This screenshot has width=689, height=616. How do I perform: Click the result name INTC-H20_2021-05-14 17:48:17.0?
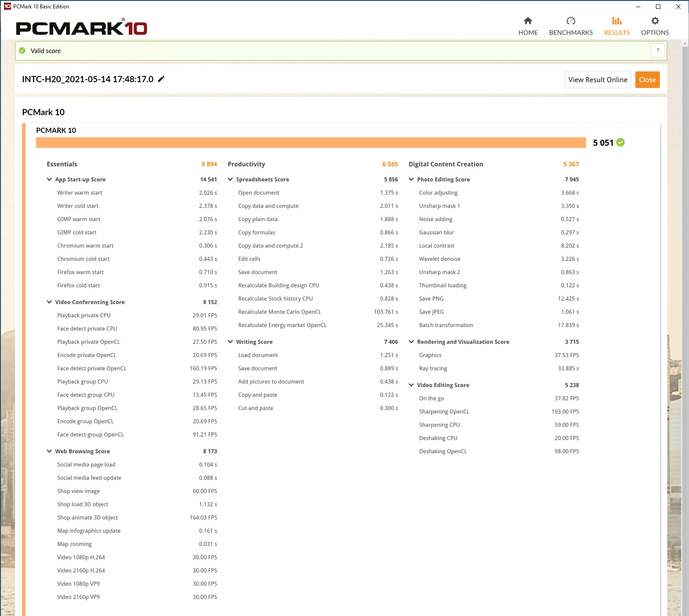[x=88, y=79]
